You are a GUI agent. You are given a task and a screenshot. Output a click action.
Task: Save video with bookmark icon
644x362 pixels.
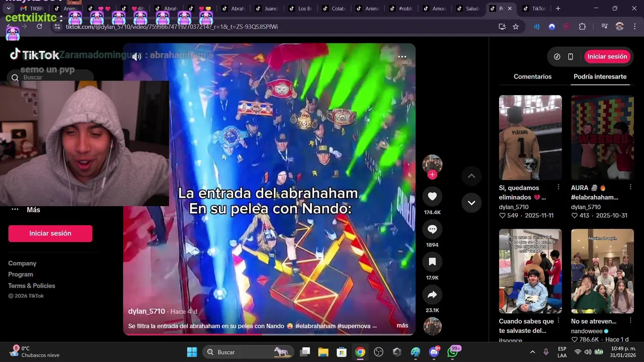click(x=432, y=262)
